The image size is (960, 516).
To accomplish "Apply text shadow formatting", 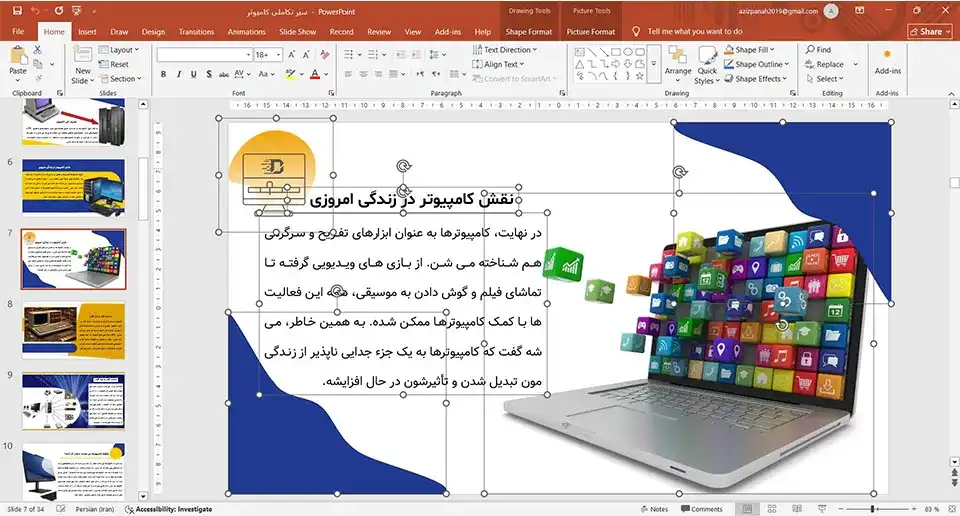I will pyautogui.click(x=209, y=74).
